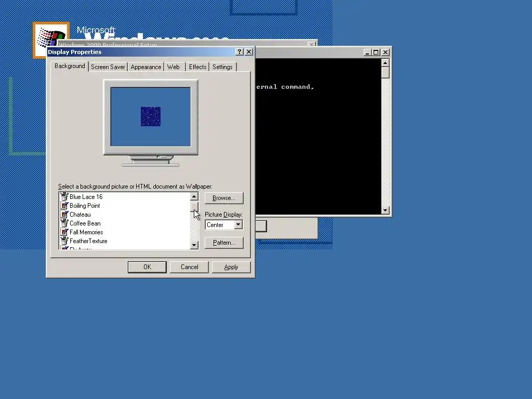Click the command prompt scroll down arrow
The width and height of the screenshot is (532, 399).
[x=385, y=210]
